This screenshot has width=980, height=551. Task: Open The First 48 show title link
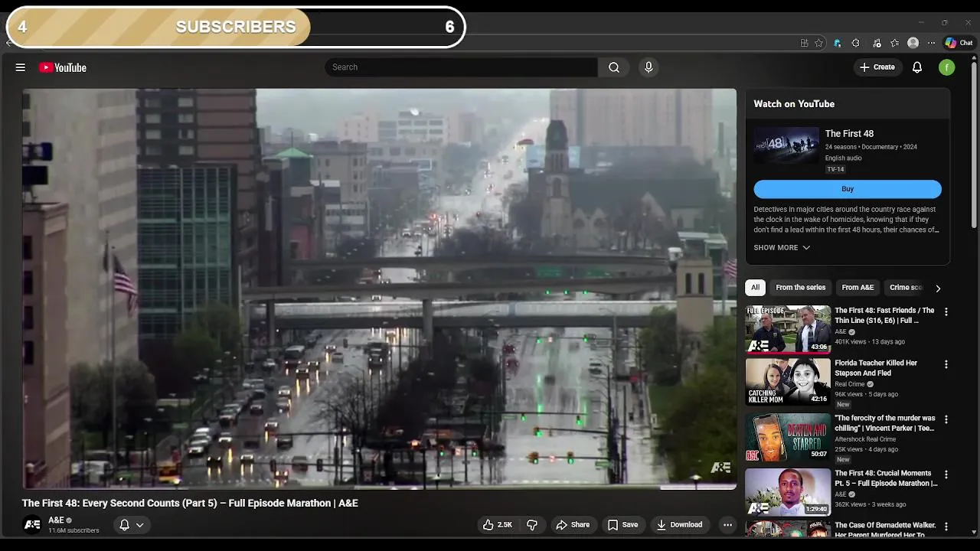(849, 134)
